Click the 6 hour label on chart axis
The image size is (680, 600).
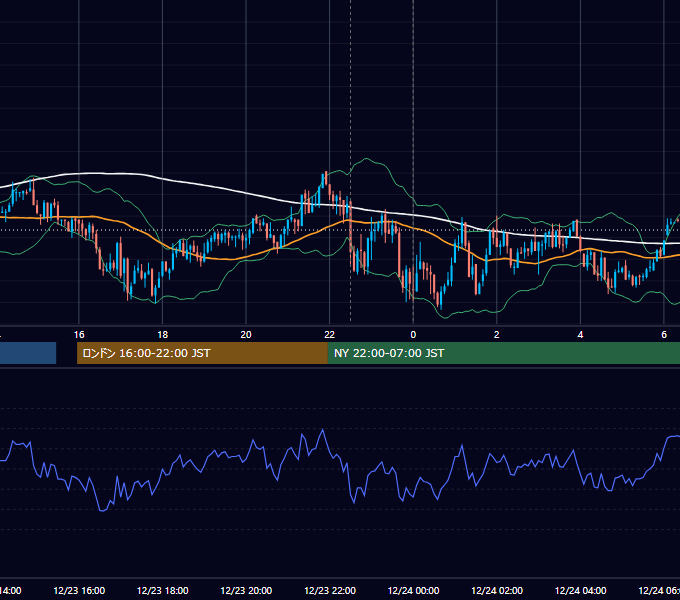pos(664,335)
